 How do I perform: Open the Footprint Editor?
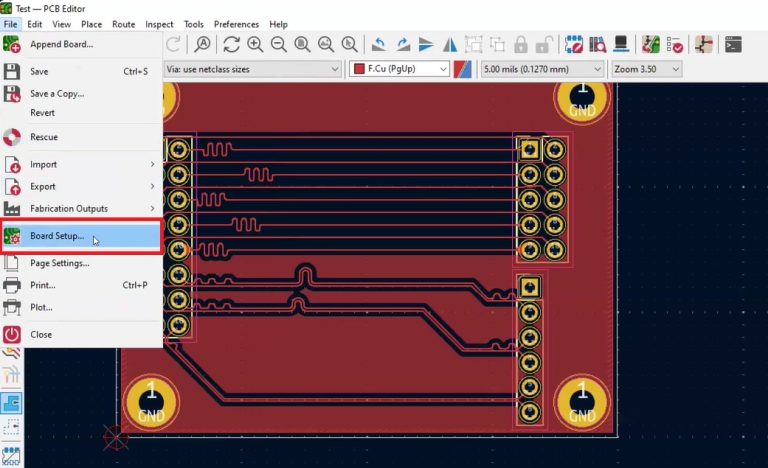click(x=574, y=45)
